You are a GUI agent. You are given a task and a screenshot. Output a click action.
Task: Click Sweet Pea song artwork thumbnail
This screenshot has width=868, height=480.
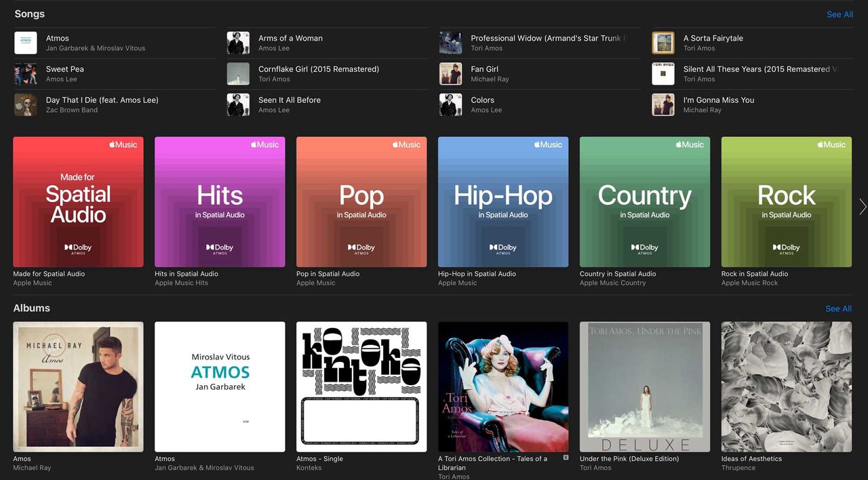point(26,74)
